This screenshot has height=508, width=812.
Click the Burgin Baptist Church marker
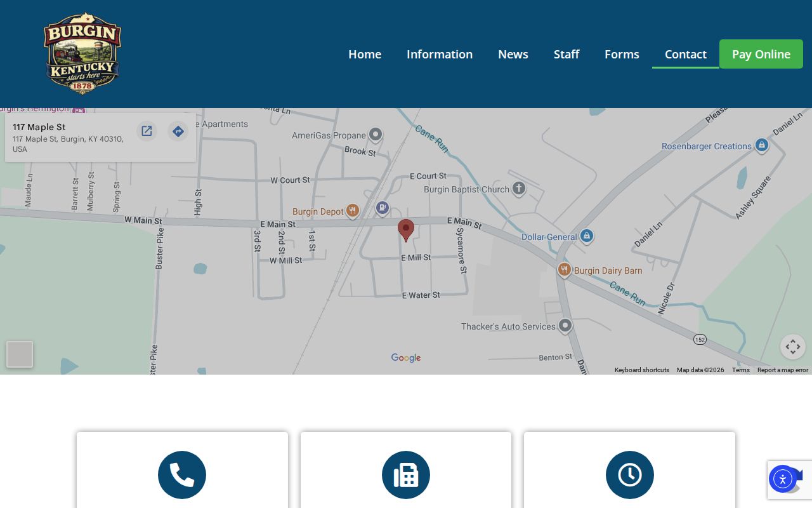[x=519, y=189]
